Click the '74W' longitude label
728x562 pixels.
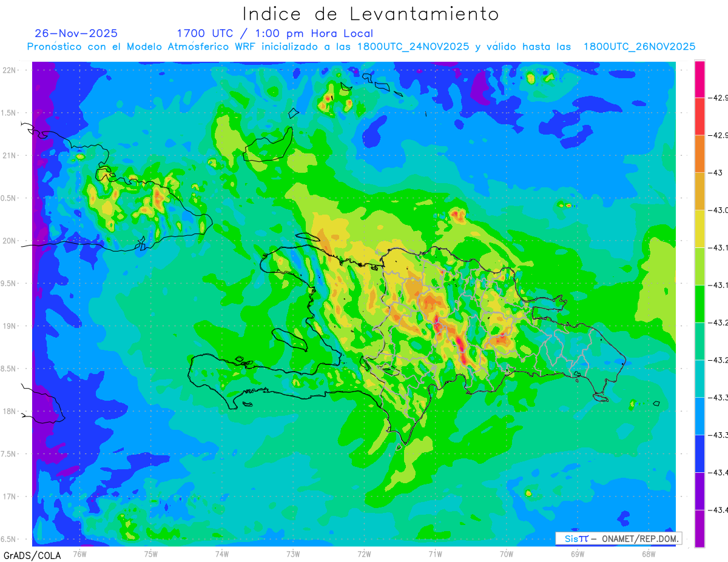pyautogui.click(x=222, y=554)
